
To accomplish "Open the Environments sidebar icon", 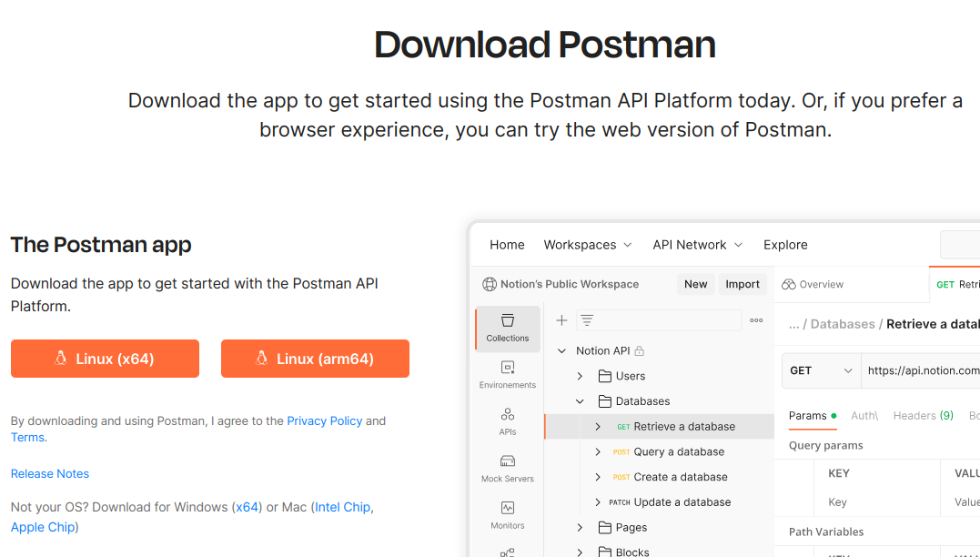I will click(507, 374).
